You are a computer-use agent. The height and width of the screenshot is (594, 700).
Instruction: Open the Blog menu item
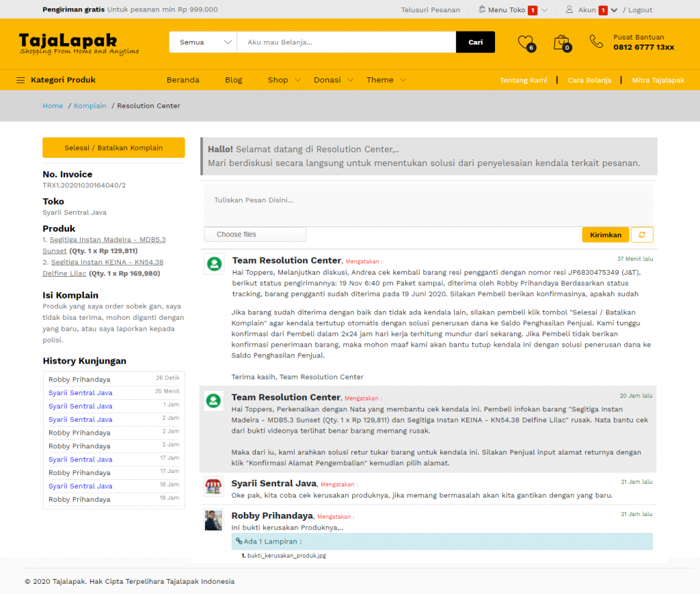pos(234,80)
